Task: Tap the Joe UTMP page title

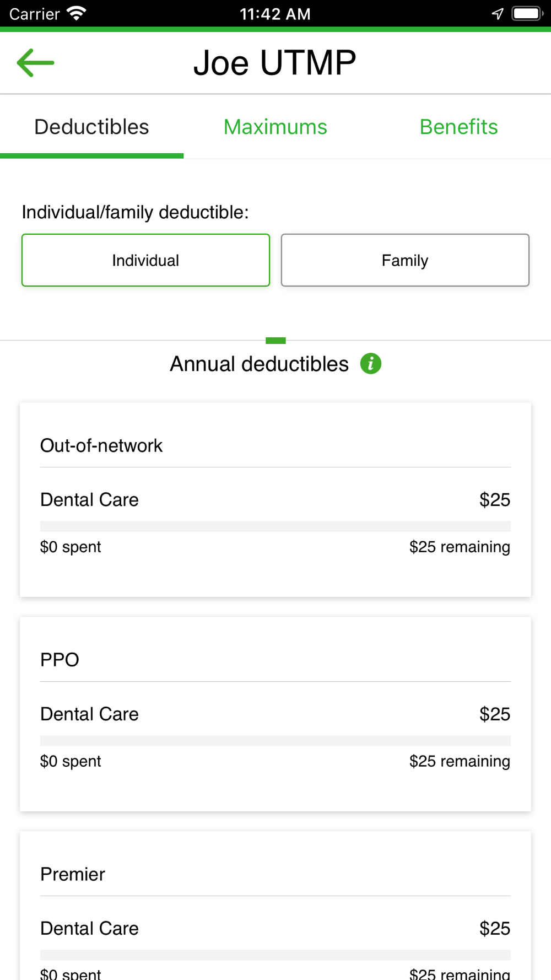Action: (275, 62)
